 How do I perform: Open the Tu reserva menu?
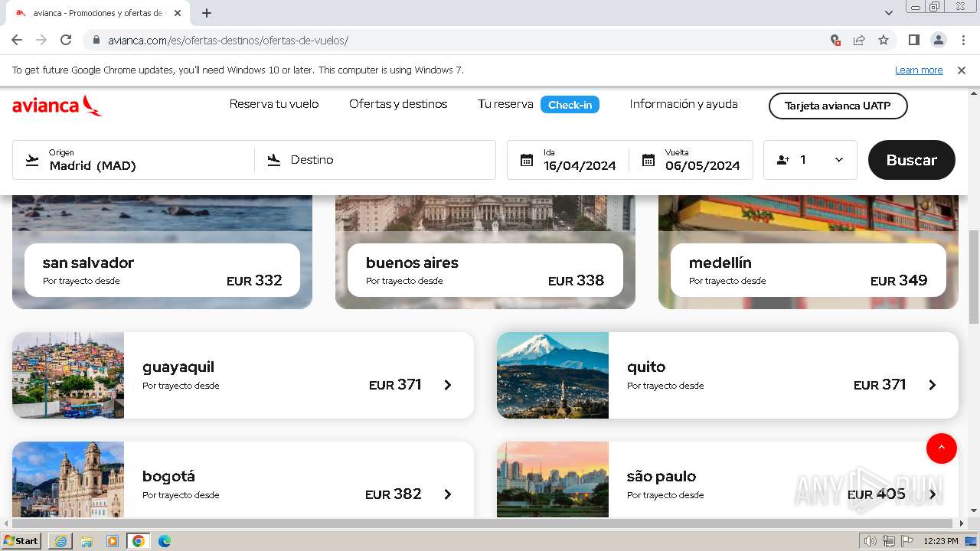(x=505, y=104)
